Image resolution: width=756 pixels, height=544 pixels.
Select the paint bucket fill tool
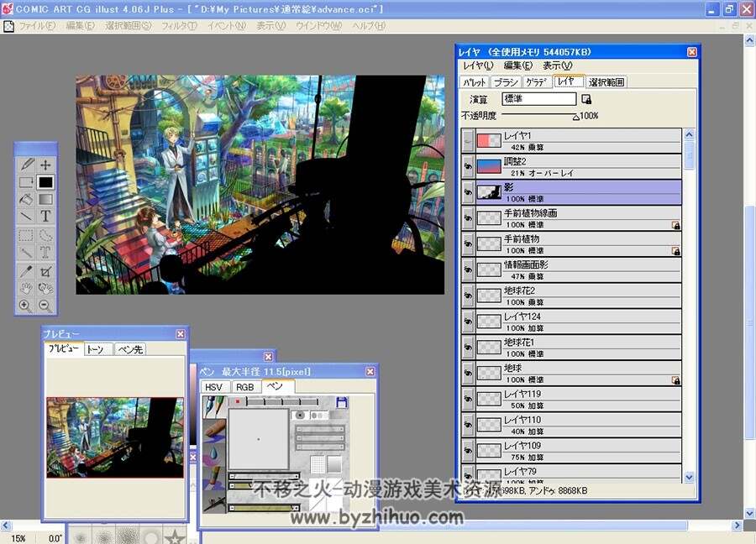point(27,199)
